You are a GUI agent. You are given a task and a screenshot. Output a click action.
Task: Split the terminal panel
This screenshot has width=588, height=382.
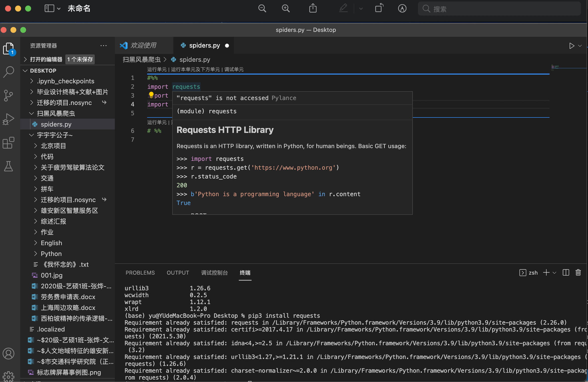click(x=566, y=273)
